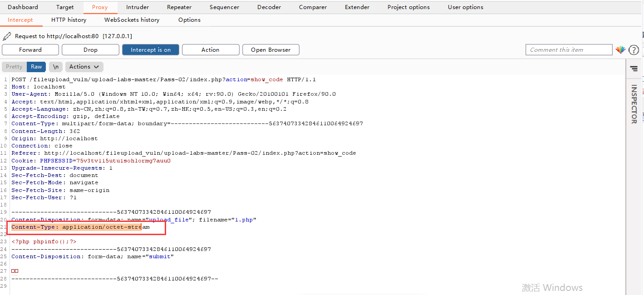
Task: Click the Connection: close line
Action: (42, 146)
